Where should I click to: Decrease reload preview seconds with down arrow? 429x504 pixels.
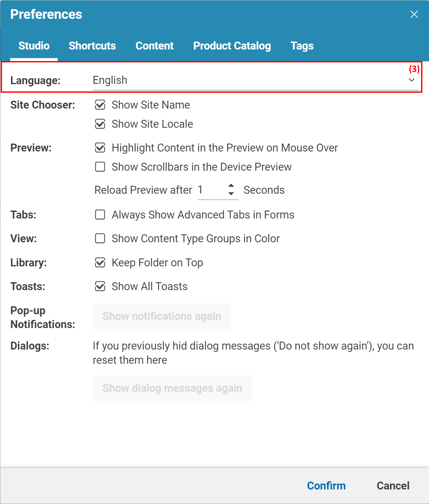click(231, 194)
